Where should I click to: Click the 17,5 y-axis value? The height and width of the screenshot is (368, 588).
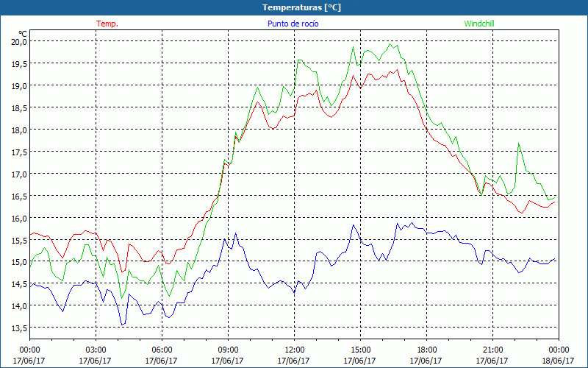(19, 152)
